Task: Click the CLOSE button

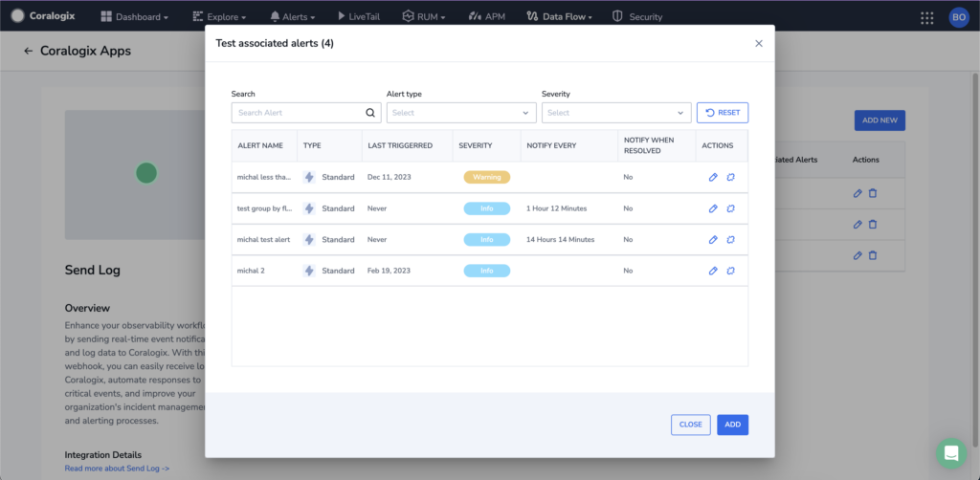Action: (x=691, y=425)
